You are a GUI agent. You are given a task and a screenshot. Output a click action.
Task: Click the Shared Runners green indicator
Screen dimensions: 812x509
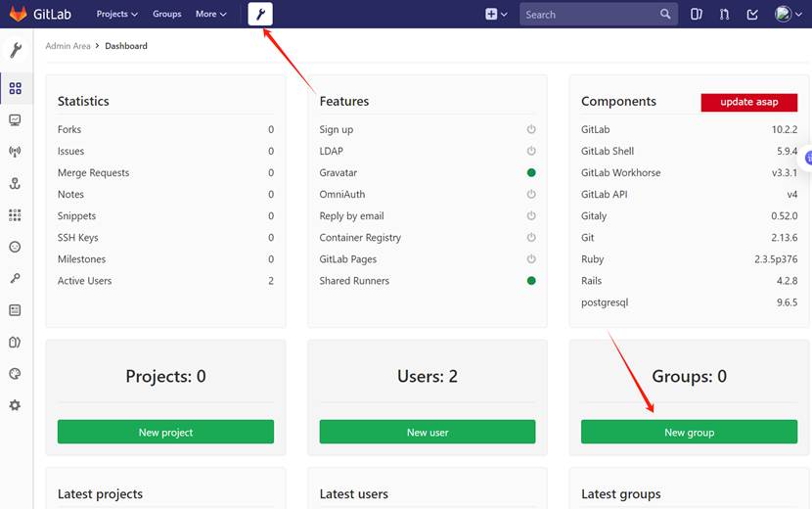click(x=531, y=280)
